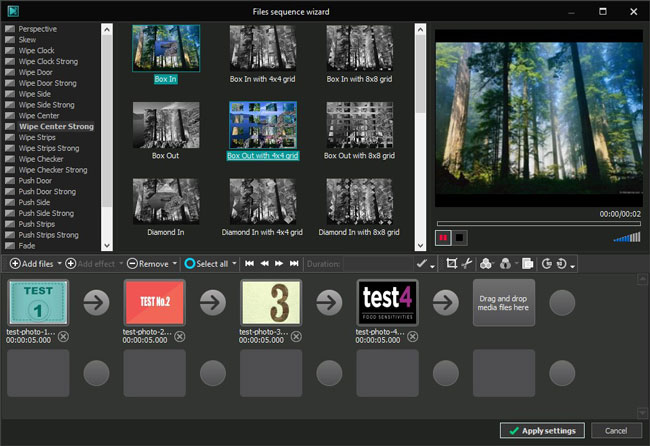The width and height of the screenshot is (650, 446).
Task: Move selected file to the first position
Action: pos(249,264)
